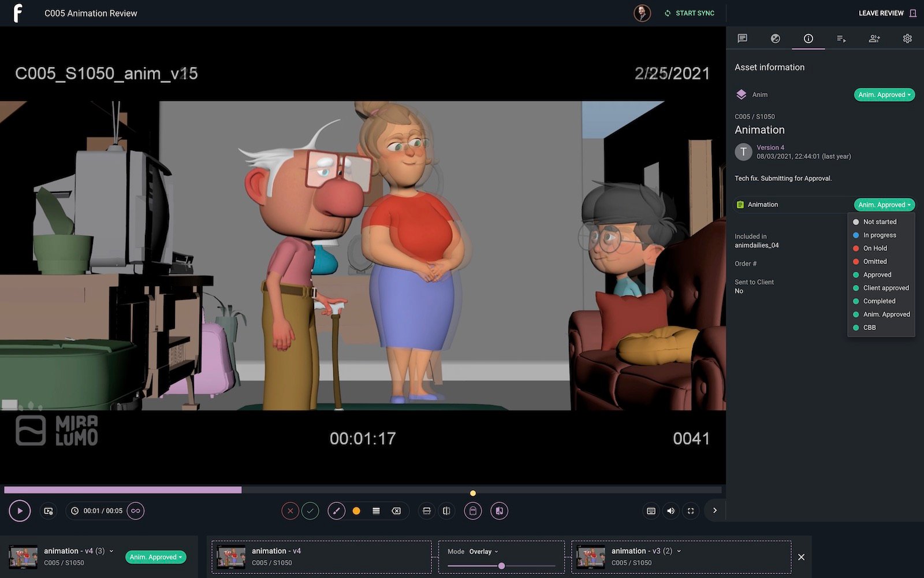Collapse the Animation task status dropdown
Image resolution: width=924 pixels, height=578 pixels.
tap(884, 205)
